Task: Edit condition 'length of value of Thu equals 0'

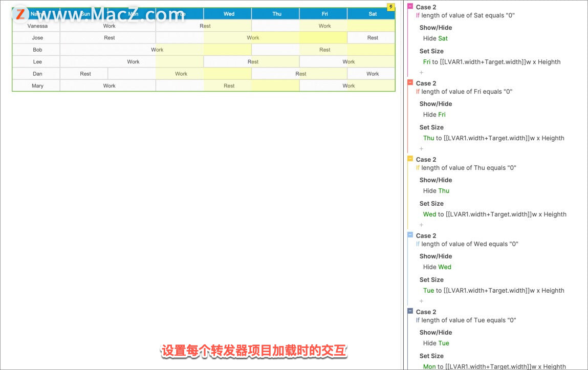Action: (x=468, y=167)
